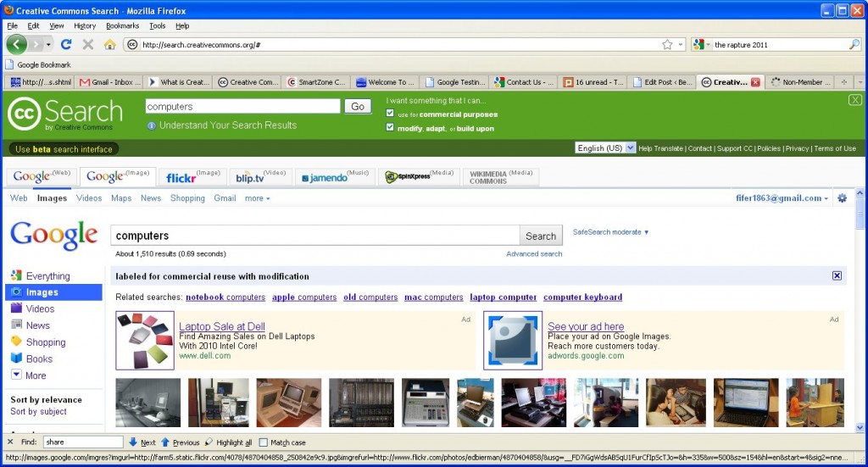Open the File menu

point(12,25)
